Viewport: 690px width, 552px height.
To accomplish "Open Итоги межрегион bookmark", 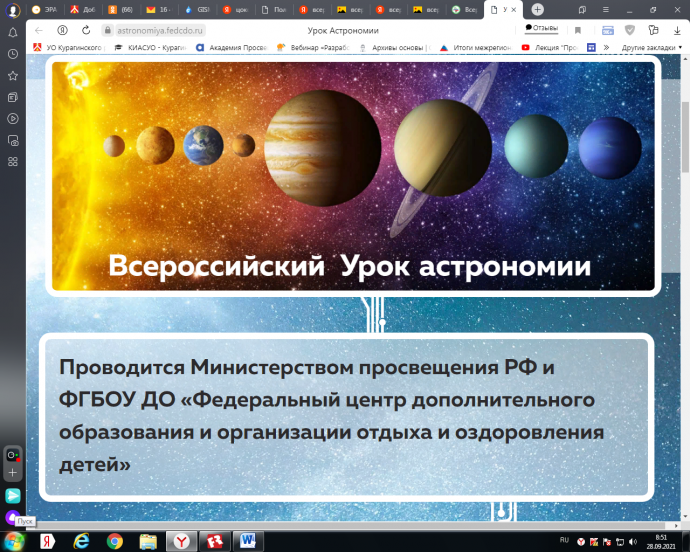I will pyautogui.click(x=476, y=48).
